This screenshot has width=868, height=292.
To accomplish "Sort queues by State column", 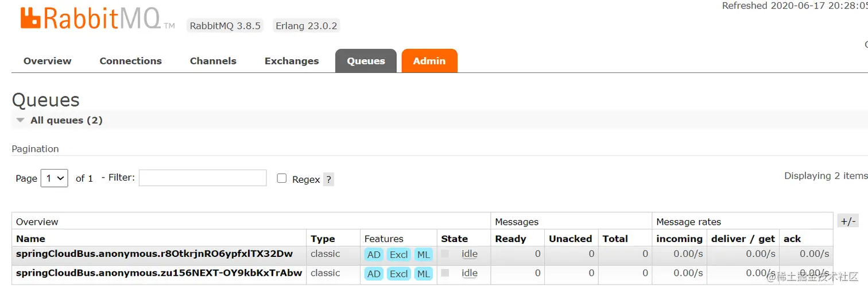I will 454,239.
